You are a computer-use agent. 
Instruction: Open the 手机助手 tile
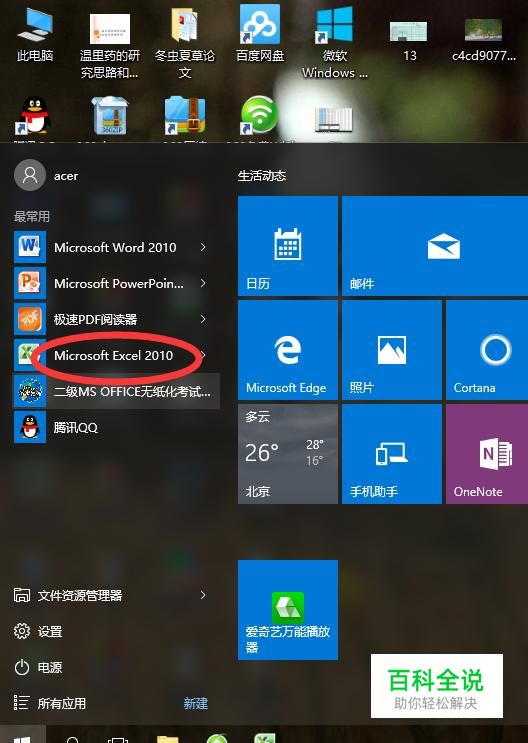tap(391, 454)
